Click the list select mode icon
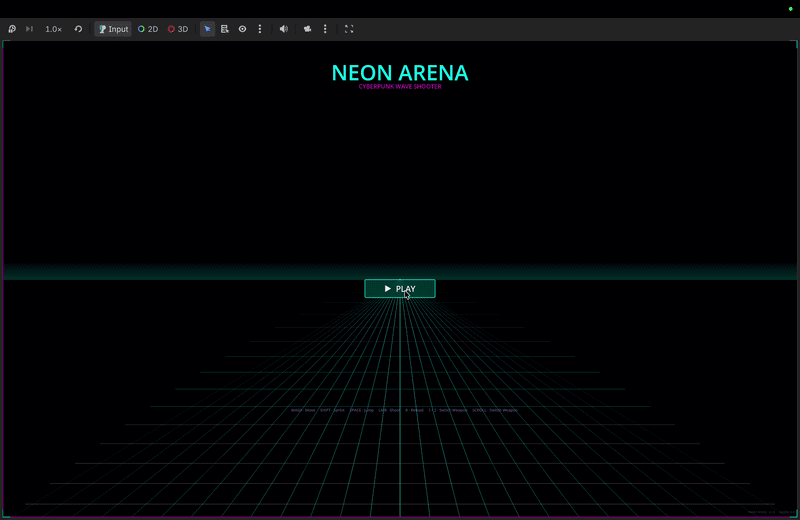This screenshot has height=520, width=800. point(224,29)
